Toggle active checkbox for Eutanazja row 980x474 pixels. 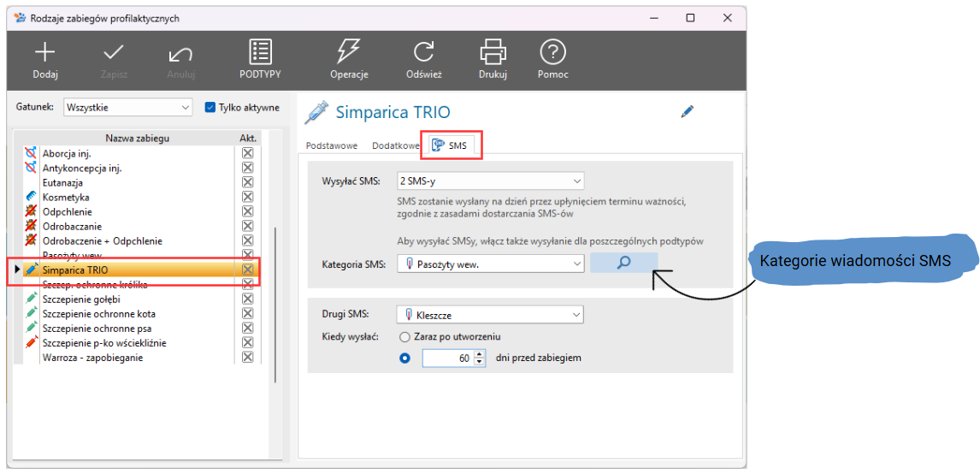click(x=247, y=182)
